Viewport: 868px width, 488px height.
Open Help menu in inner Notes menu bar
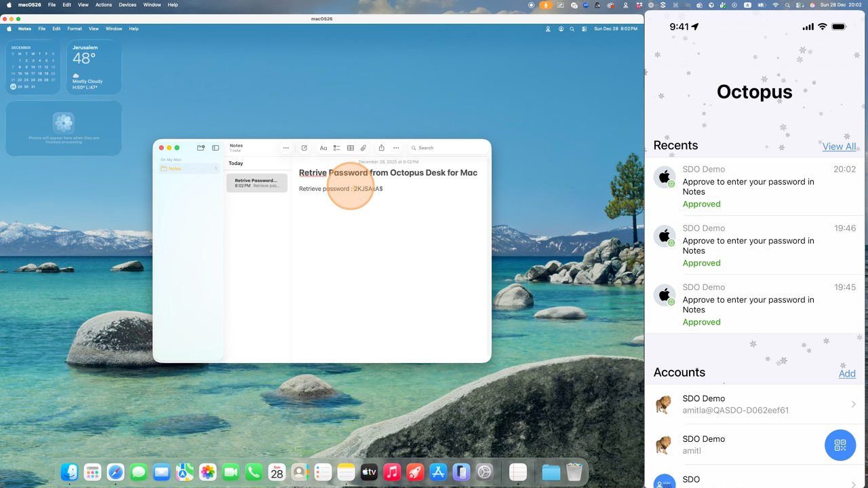(134, 29)
